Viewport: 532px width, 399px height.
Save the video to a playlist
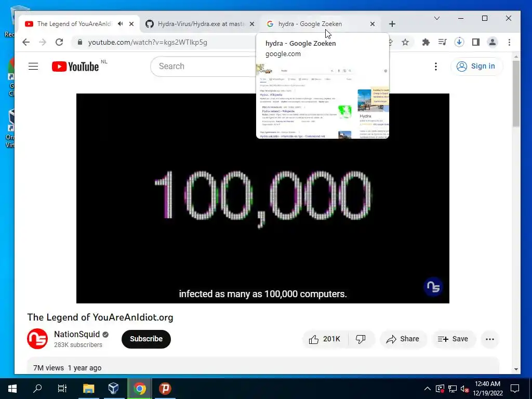453,339
